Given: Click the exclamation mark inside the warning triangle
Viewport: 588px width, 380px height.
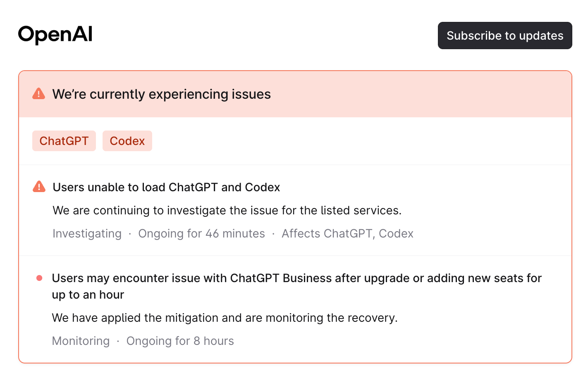Looking at the screenshot, I should click(x=38, y=95).
